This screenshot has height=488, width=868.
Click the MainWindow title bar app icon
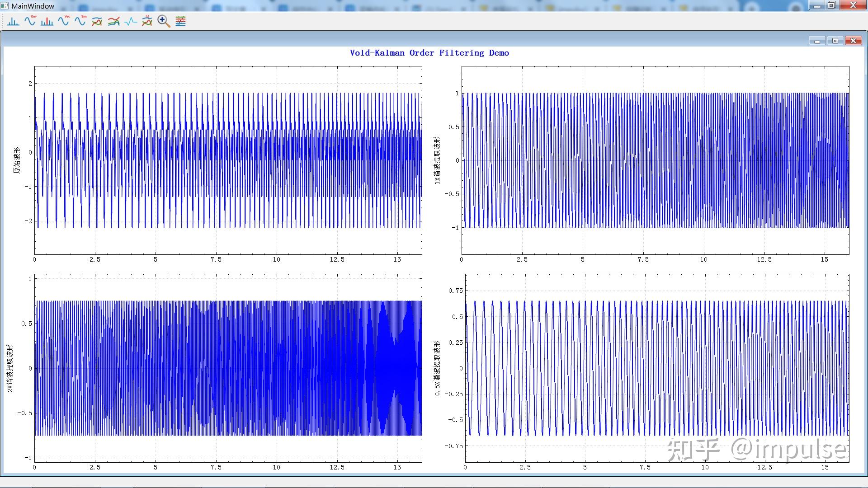pos(5,6)
